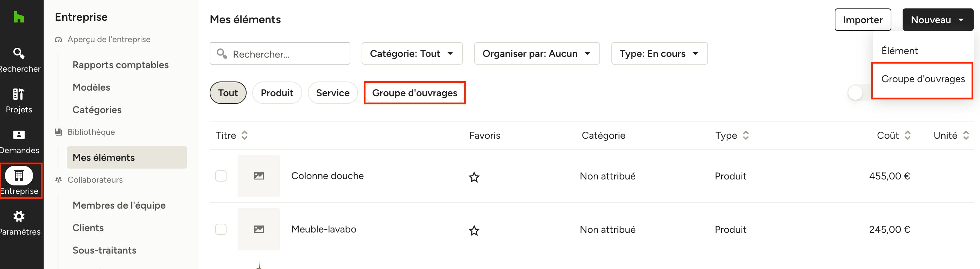This screenshot has height=269, width=980.
Task: Mark Colonne douche as favorite star
Action: [474, 177]
